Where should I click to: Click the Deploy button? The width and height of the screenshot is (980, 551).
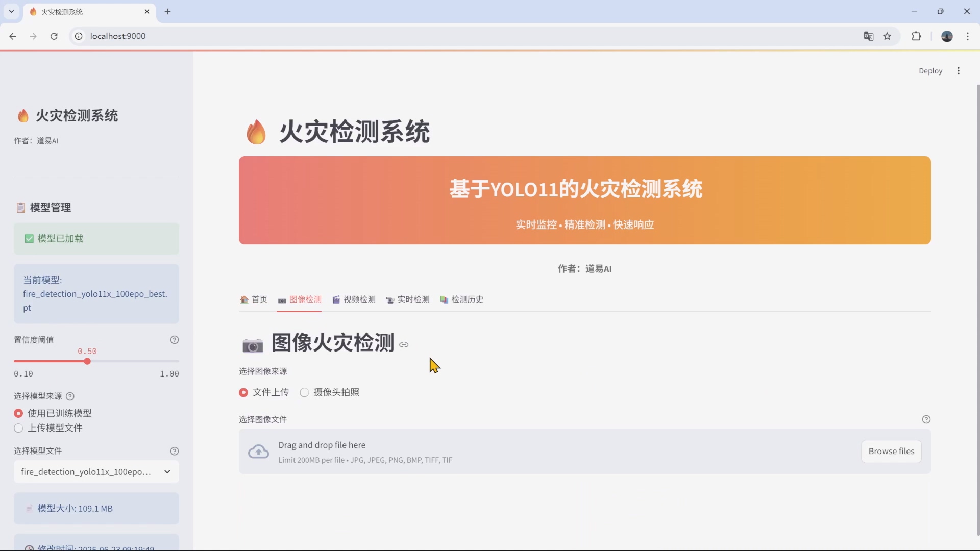[x=930, y=70]
